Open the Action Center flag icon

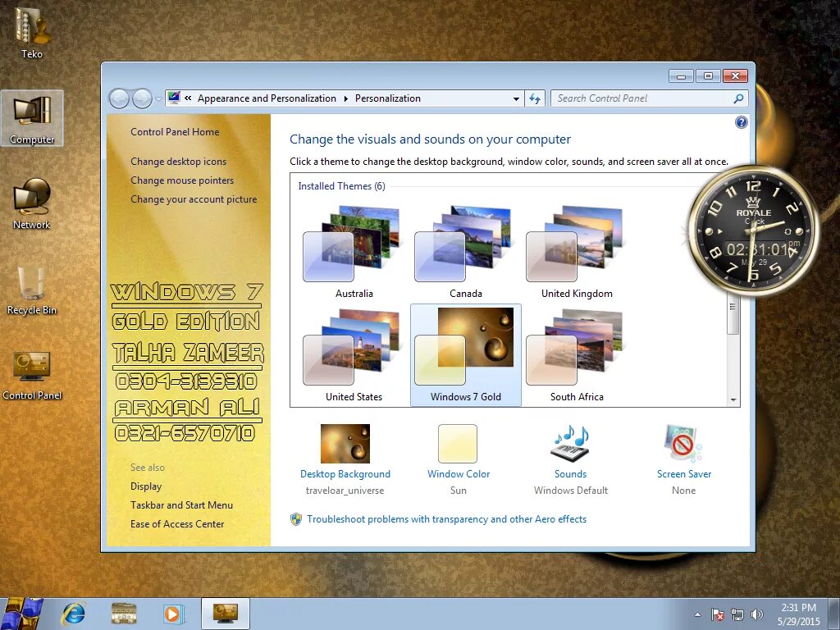point(717,614)
